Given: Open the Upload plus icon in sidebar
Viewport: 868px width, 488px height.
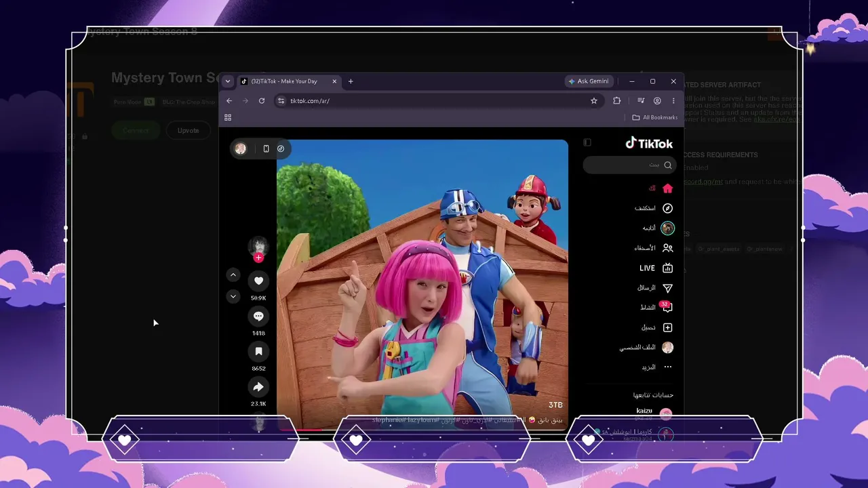Looking at the screenshot, I should tap(667, 327).
